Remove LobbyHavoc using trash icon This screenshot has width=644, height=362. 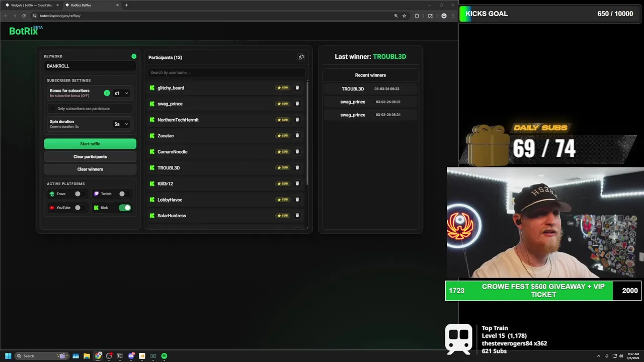(297, 200)
